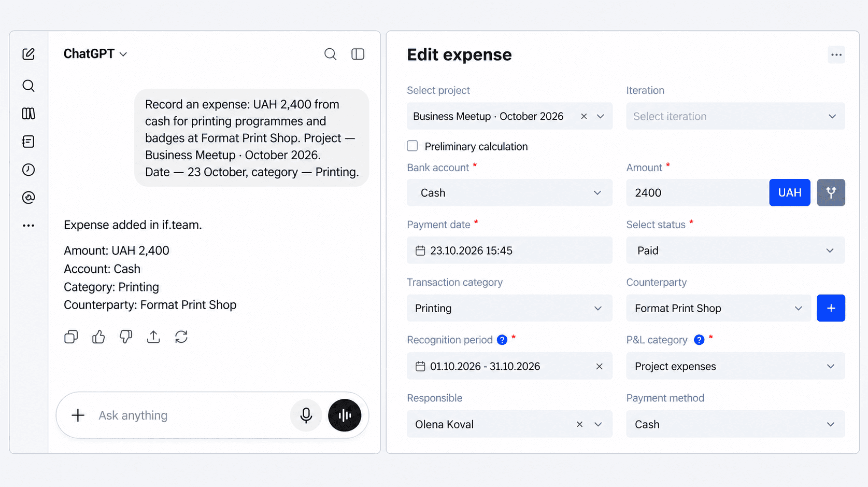Screen dimensions: 868x487
Task: Click the UAH currency button
Action: [x=790, y=192]
